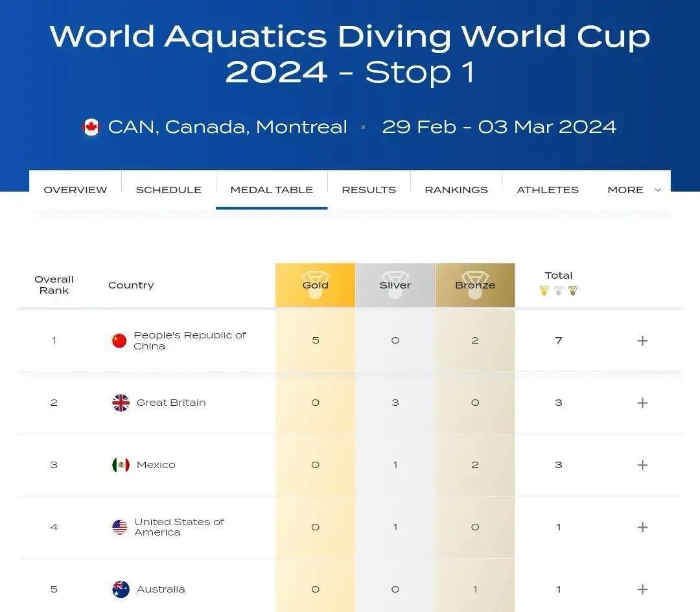The height and width of the screenshot is (612, 700).
Task: Select the RANKINGS tab
Action: 456,190
